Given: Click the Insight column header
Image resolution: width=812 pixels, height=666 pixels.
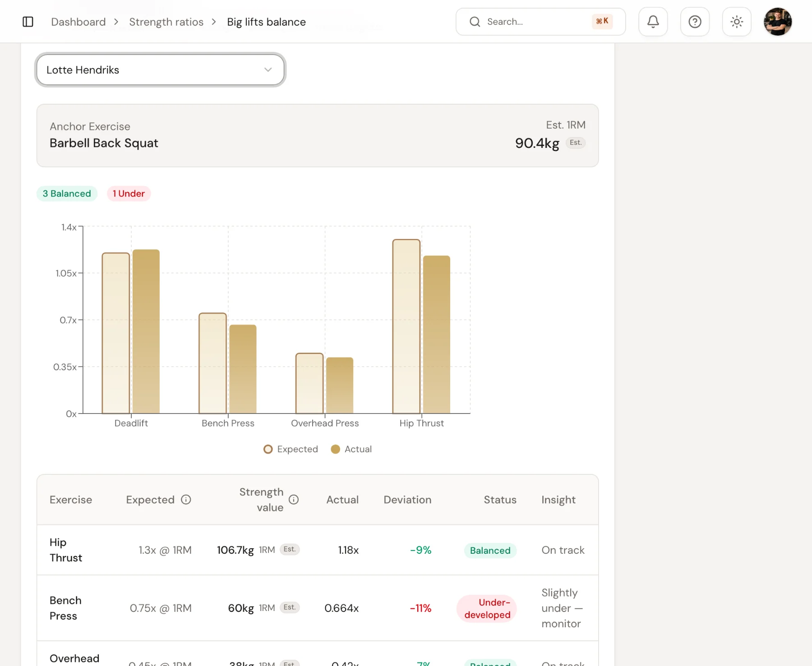Looking at the screenshot, I should 558,500.
